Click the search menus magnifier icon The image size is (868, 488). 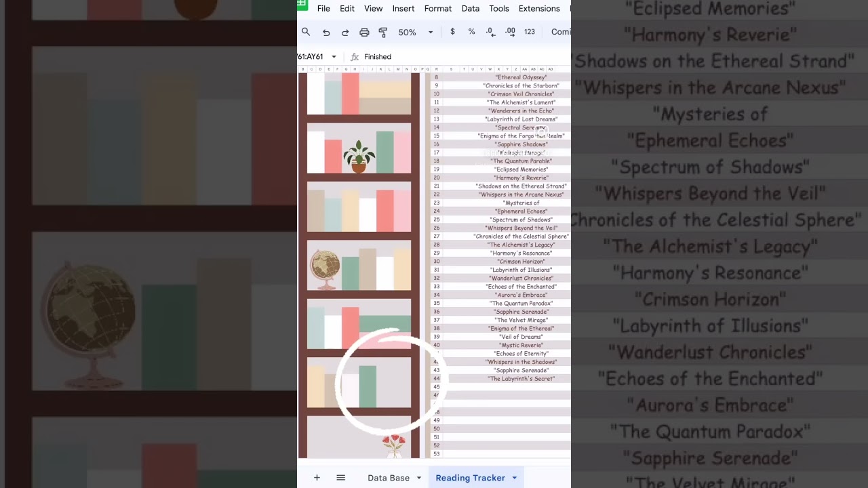click(x=306, y=32)
